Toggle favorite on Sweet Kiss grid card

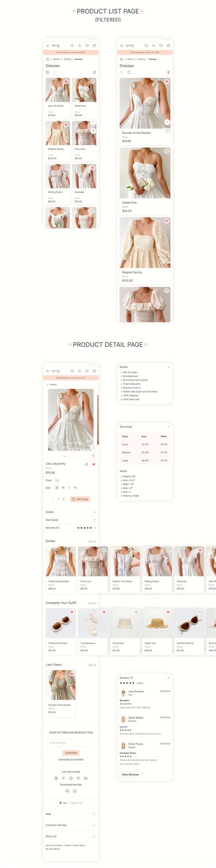pyautogui.click(x=93, y=82)
